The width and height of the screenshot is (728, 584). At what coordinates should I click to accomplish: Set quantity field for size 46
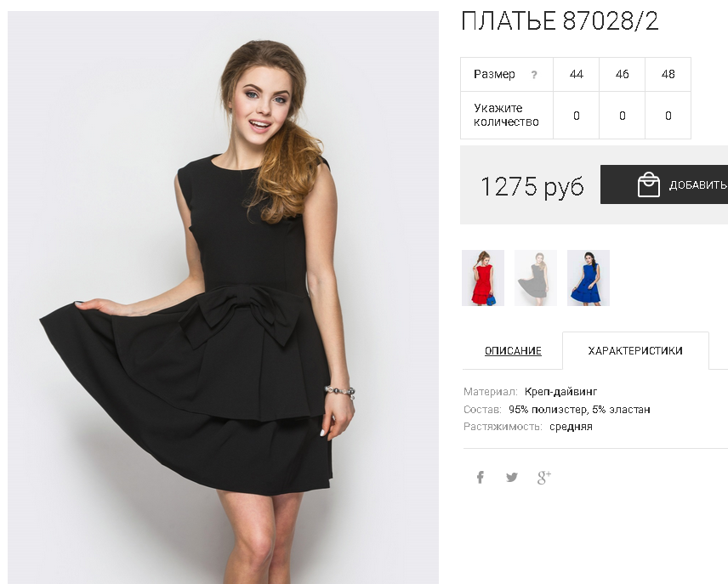(623, 115)
